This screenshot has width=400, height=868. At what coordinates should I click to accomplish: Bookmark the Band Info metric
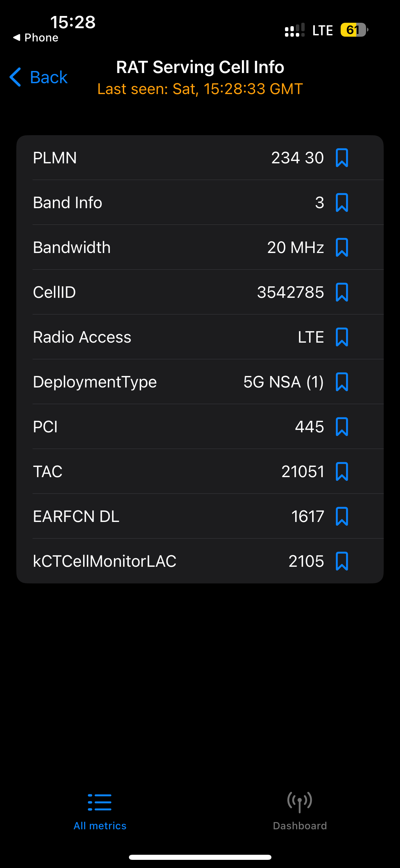pyautogui.click(x=342, y=203)
